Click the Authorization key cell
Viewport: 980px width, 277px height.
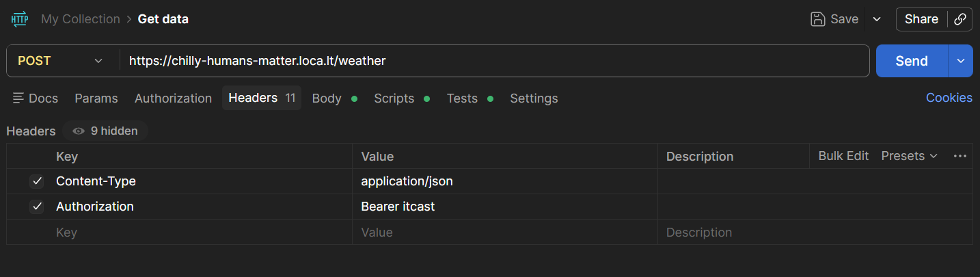202,207
